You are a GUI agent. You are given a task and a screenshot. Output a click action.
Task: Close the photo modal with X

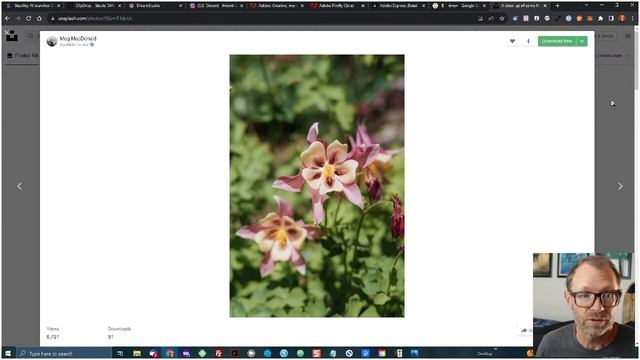click(x=6, y=32)
